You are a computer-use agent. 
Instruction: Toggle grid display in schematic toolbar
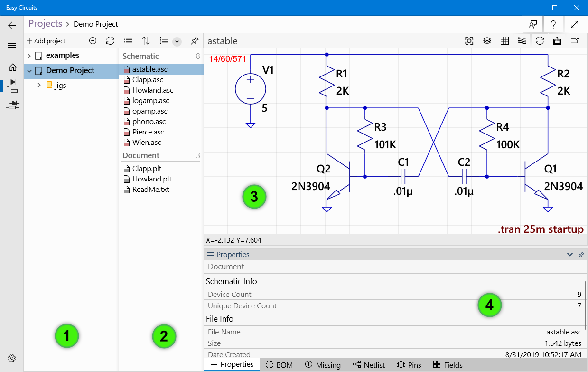coord(505,41)
